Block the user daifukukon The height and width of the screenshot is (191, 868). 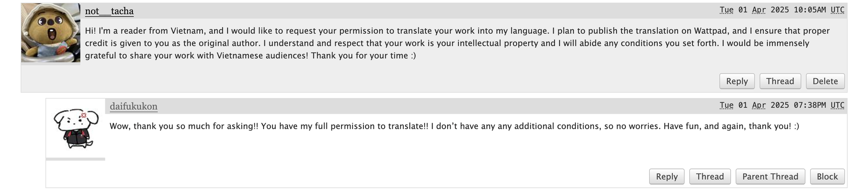(827, 177)
